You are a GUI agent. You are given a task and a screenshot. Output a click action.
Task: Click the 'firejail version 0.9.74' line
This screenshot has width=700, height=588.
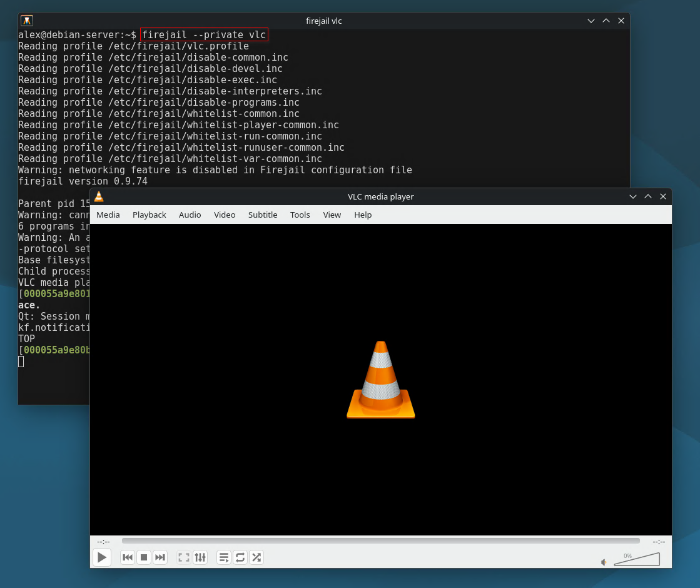[83, 181]
